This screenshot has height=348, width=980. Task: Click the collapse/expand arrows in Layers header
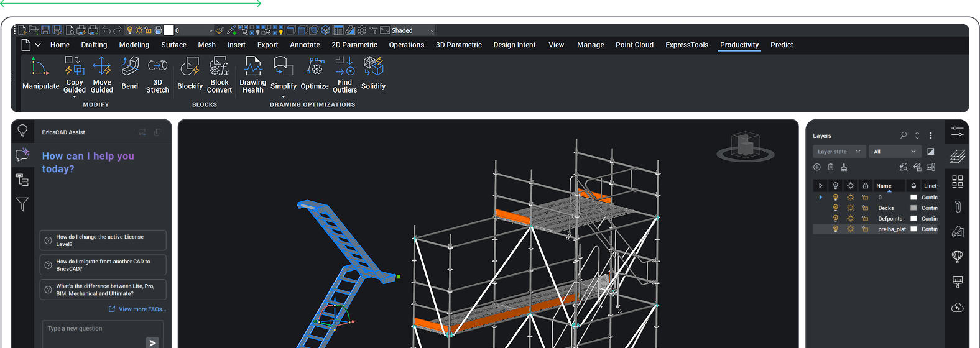click(x=917, y=135)
